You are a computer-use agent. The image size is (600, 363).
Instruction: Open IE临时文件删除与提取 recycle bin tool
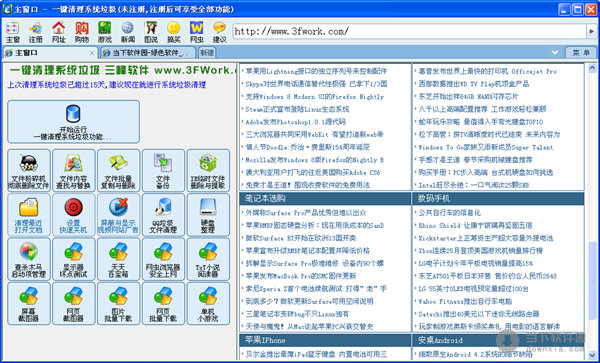coord(208,170)
